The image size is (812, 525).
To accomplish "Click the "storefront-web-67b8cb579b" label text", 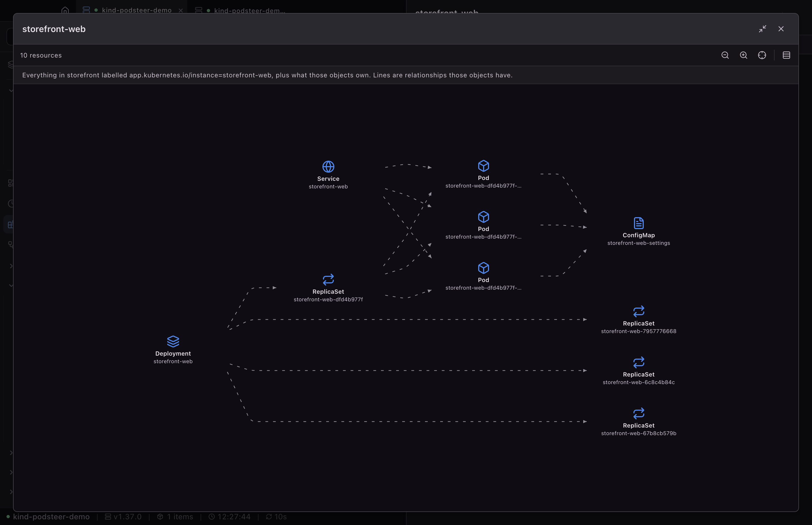I will click(639, 433).
